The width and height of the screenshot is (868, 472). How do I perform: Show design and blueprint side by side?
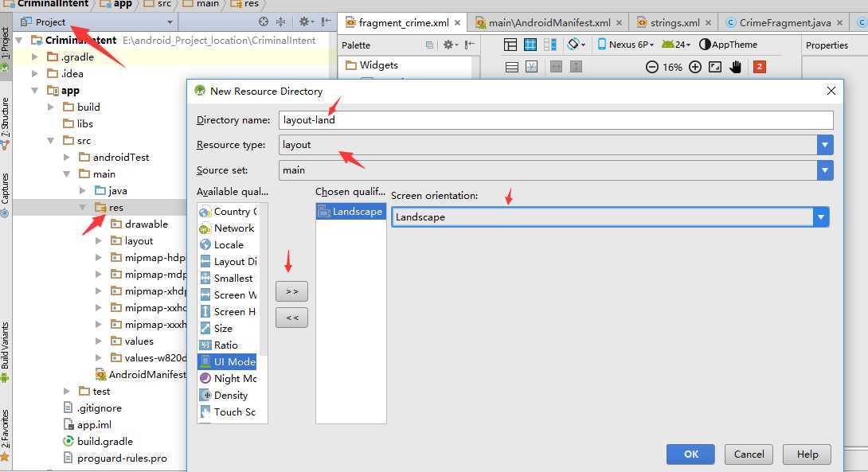550,45
